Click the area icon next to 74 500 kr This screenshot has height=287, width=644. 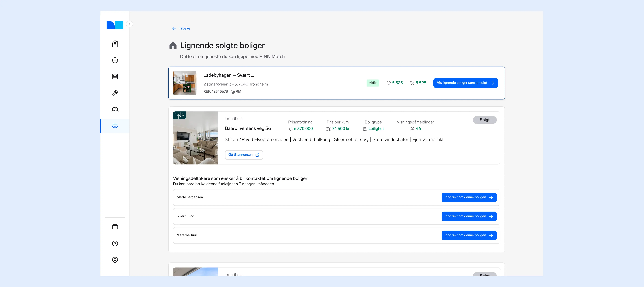coord(328,129)
